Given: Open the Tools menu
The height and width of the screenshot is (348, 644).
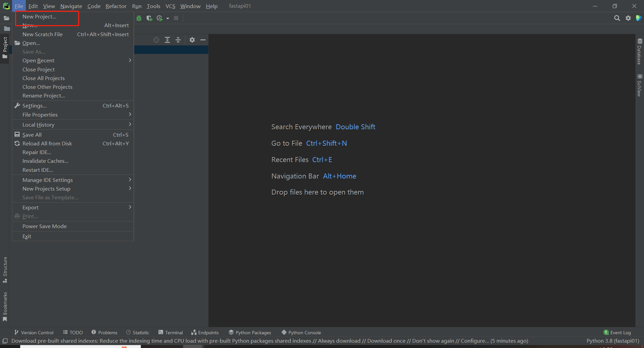Looking at the screenshot, I should 153,6.
